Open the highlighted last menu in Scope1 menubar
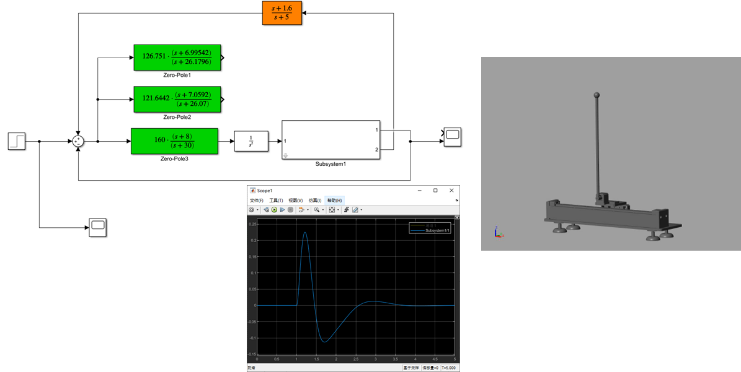This screenshot has height=372, width=741. 335,200
